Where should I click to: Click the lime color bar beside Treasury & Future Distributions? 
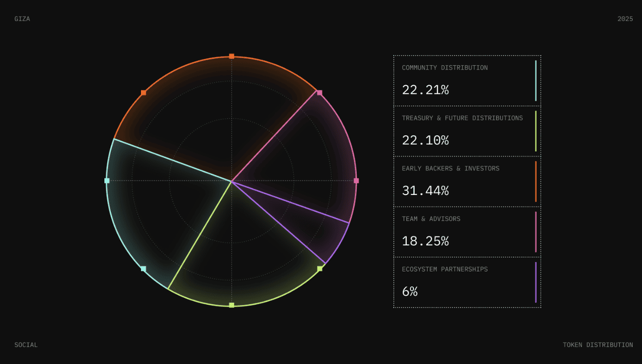click(x=536, y=131)
